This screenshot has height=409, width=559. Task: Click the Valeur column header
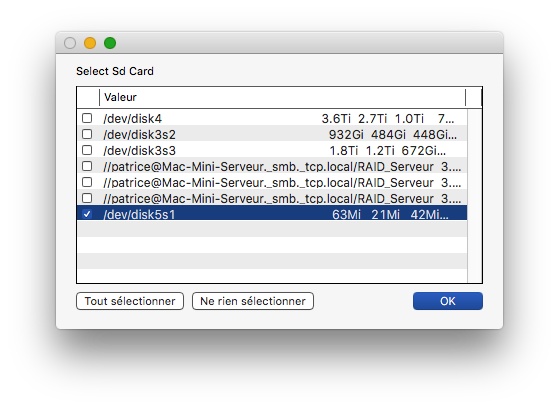coord(282,97)
